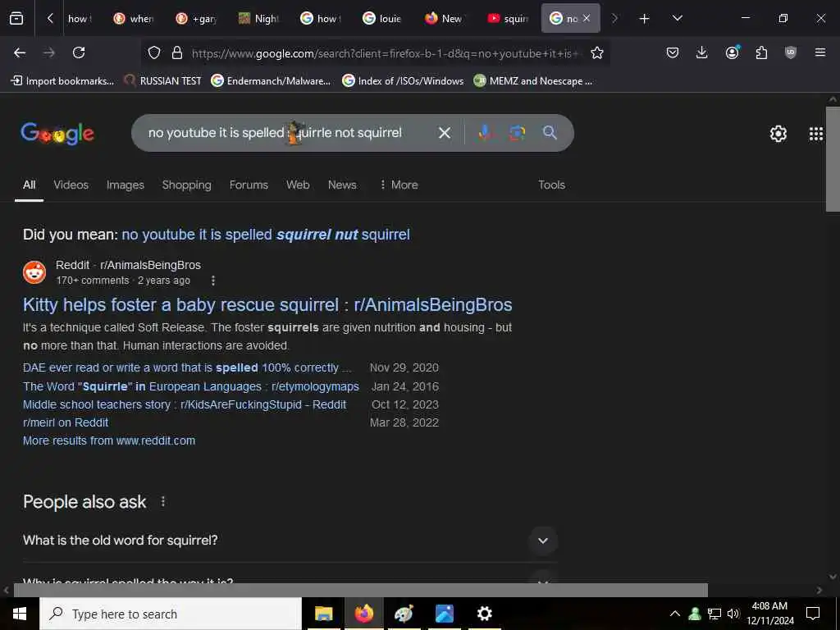840x630 pixels.
Task: Switch to Shopping results tab
Action: coord(187,185)
